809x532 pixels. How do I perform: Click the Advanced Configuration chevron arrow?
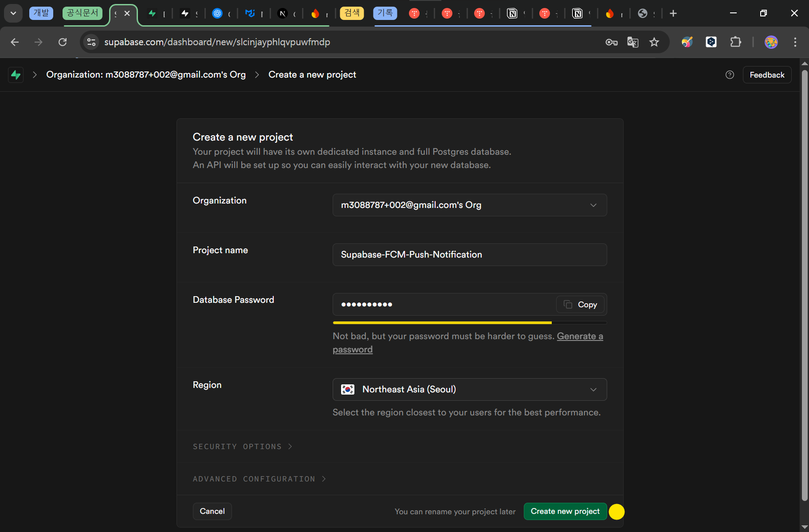click(324, 479)
